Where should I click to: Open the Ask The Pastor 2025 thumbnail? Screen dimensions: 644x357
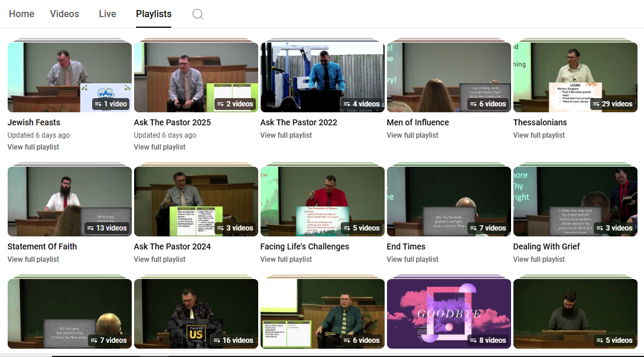click(x=196, y=77)
